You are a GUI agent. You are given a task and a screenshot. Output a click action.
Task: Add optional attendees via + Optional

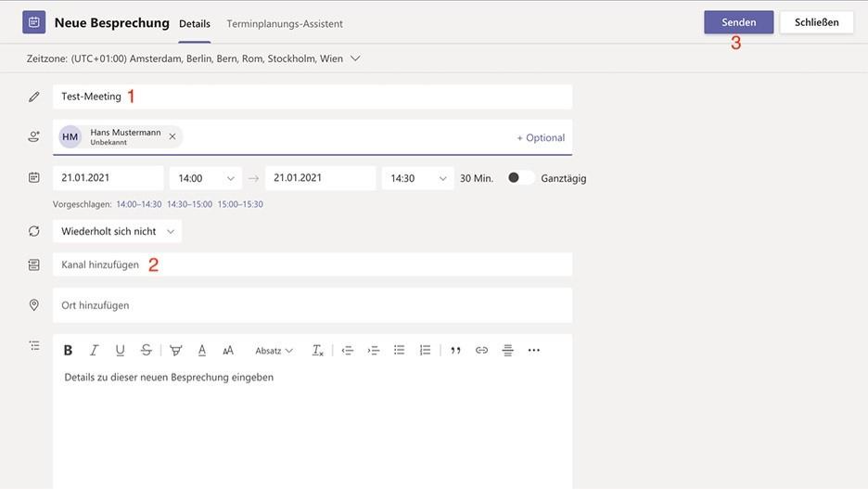tap(541, 138)
